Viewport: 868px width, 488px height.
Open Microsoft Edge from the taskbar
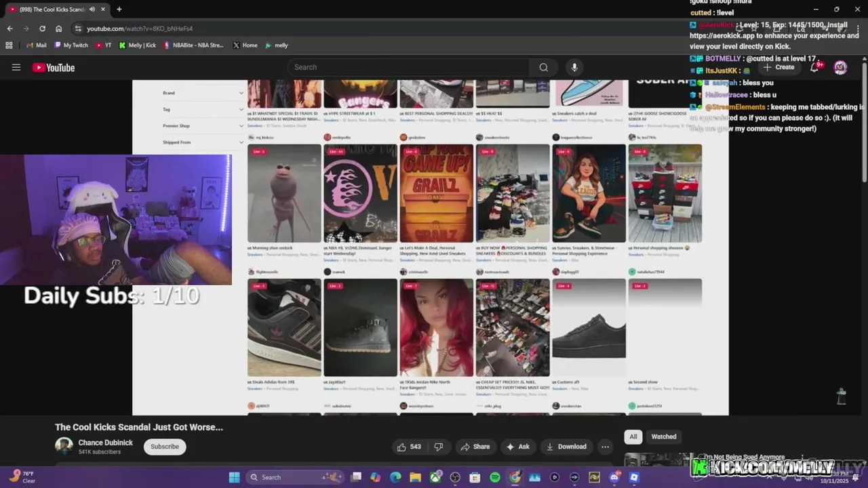tap(395, 477)
